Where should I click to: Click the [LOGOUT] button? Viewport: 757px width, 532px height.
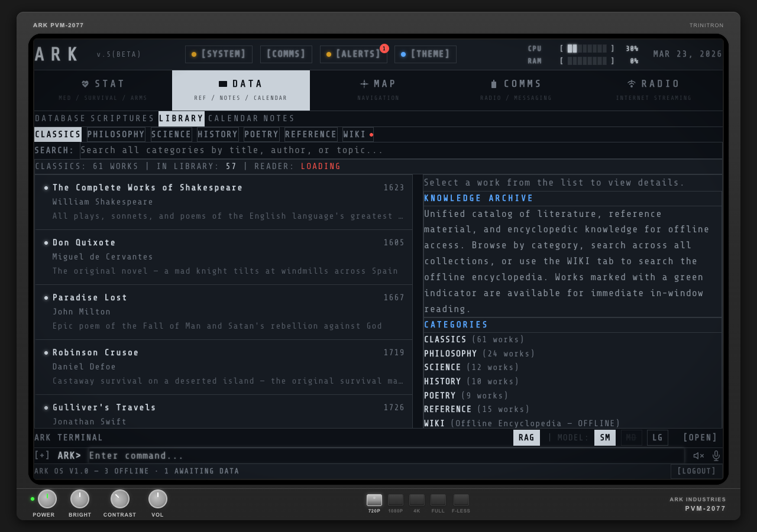pyautogui.click(x=696, y=471)
